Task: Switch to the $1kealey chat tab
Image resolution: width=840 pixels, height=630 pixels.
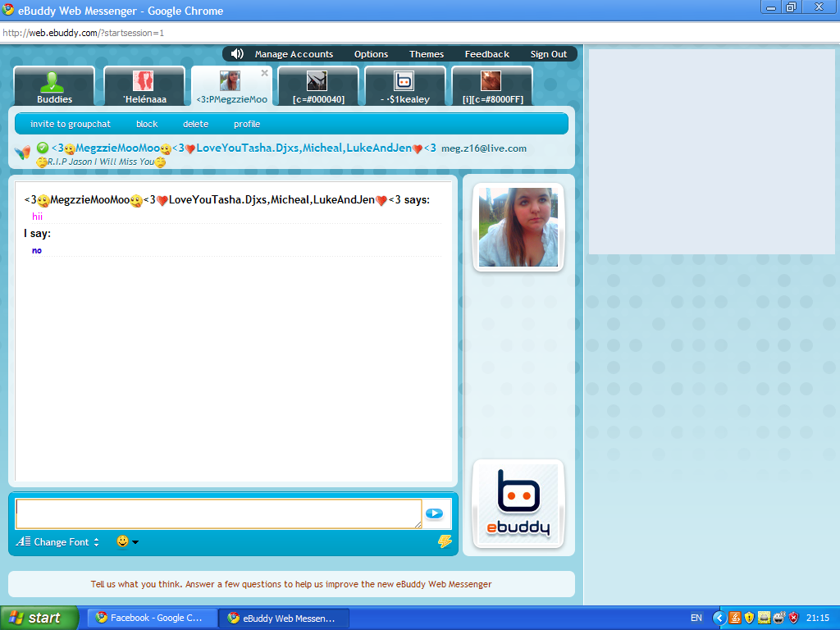Action: pos(404,87)
